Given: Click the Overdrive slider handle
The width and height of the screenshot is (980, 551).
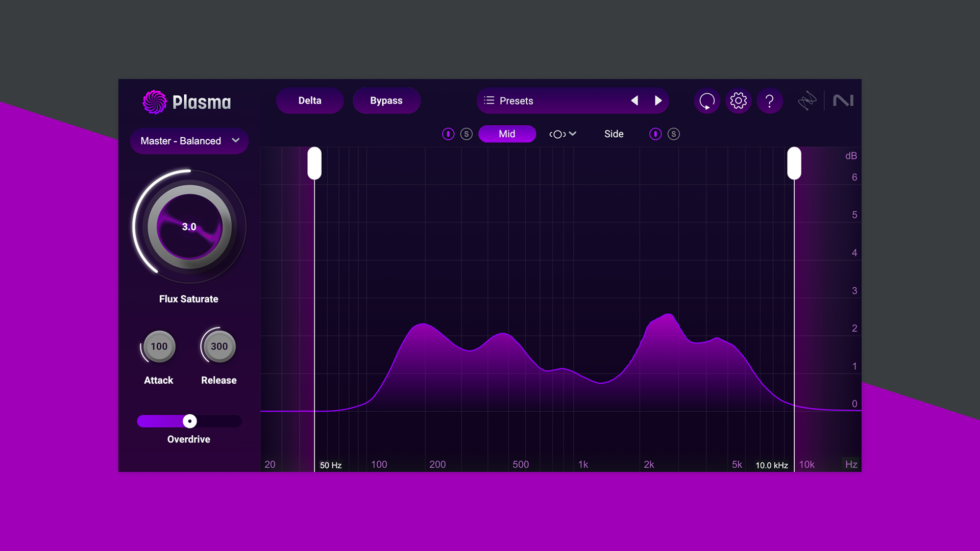Looking at the screenshot, I should point(189,421).
